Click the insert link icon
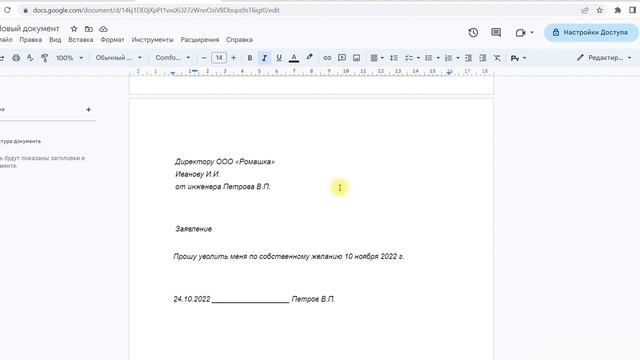This screenshot has height=360, width=640. (x=327, y=58)
